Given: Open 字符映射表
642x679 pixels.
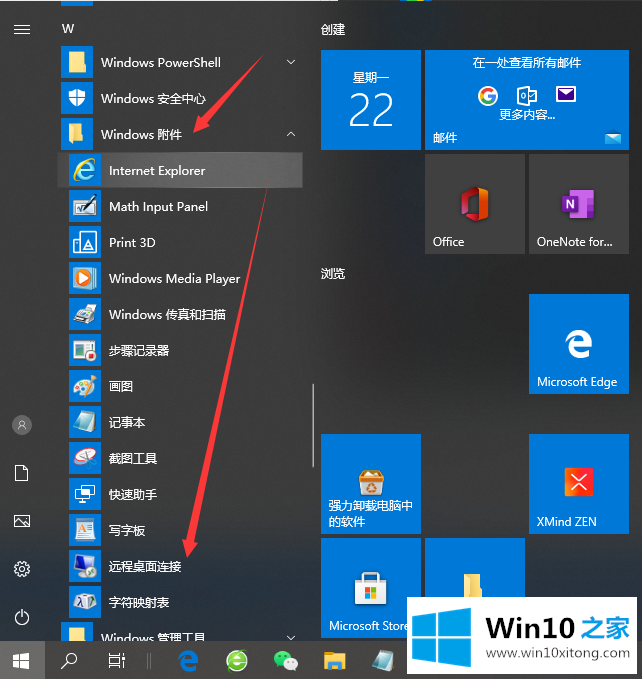Looking at the screenshot, I should [180, 601].
